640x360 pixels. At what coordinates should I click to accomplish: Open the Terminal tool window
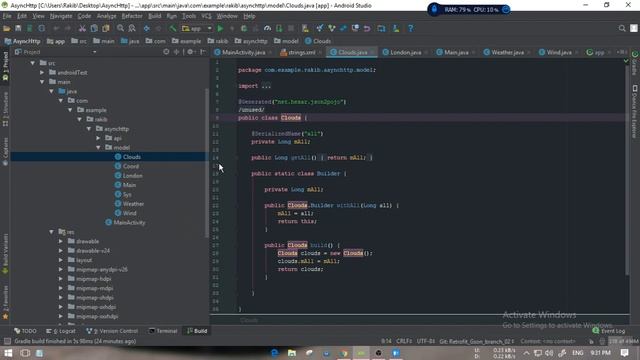pyautogui.click(x=163, y=331)
